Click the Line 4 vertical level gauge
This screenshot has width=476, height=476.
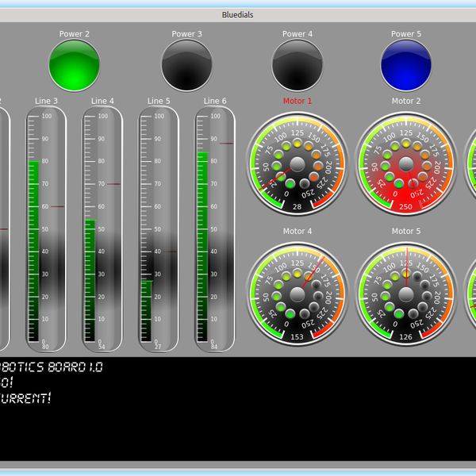coord(102,228)
